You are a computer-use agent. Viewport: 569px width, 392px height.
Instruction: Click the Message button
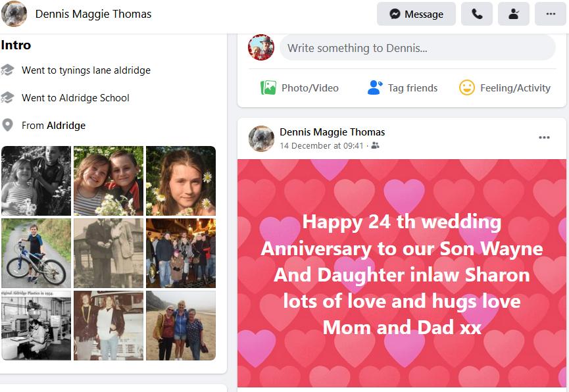[x=416, y=14]
